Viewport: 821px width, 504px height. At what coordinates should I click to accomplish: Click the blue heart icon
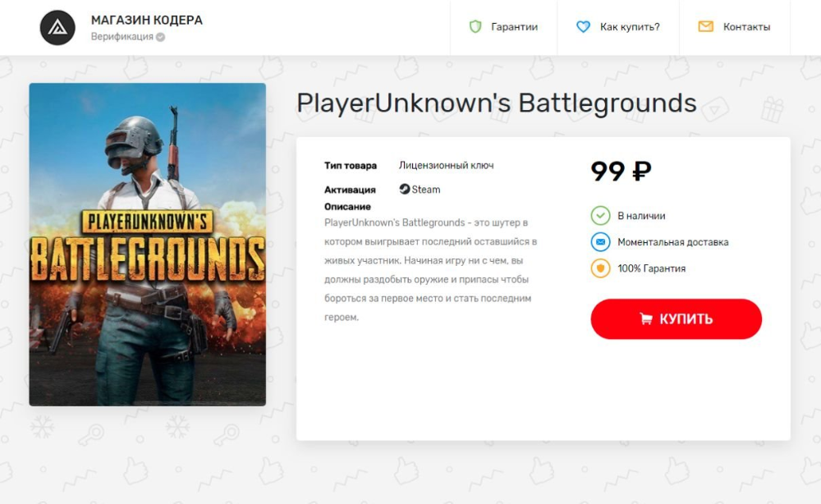583,27
